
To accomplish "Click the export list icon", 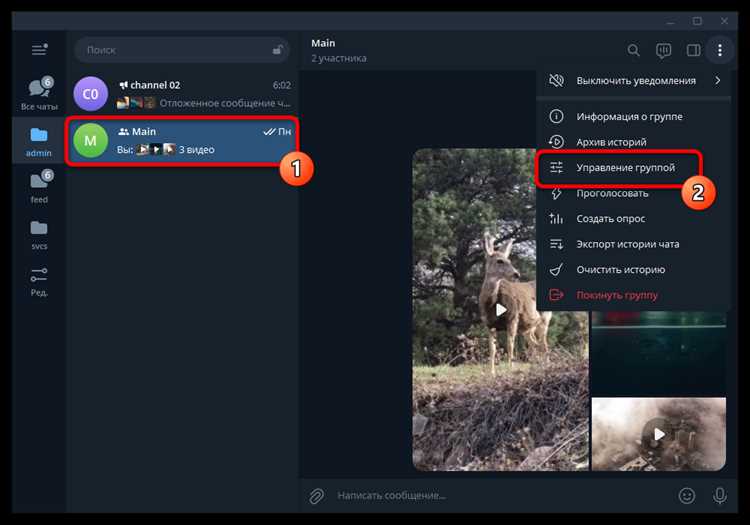I will [556, 244].
